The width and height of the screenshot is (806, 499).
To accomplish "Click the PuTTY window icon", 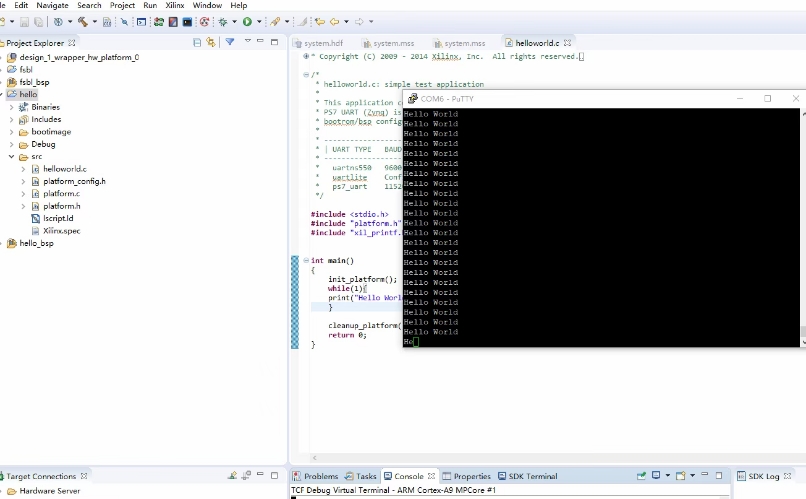I will [412, 98].
